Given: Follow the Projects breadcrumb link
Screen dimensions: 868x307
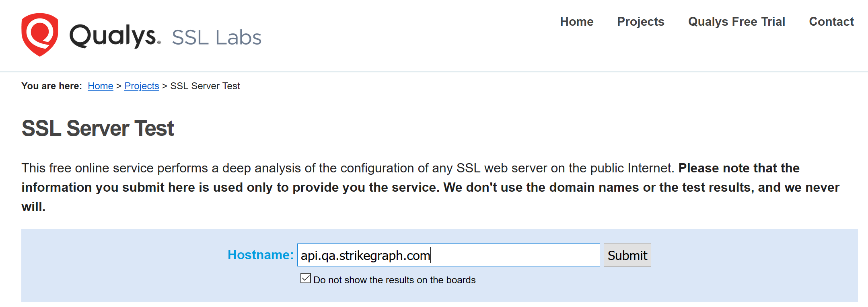Looking at the screenshot, I should (x=142, y=86).
